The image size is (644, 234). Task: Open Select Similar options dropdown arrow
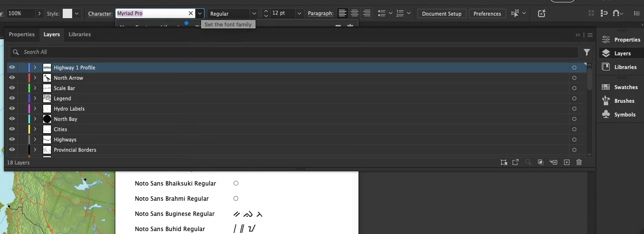524,13
